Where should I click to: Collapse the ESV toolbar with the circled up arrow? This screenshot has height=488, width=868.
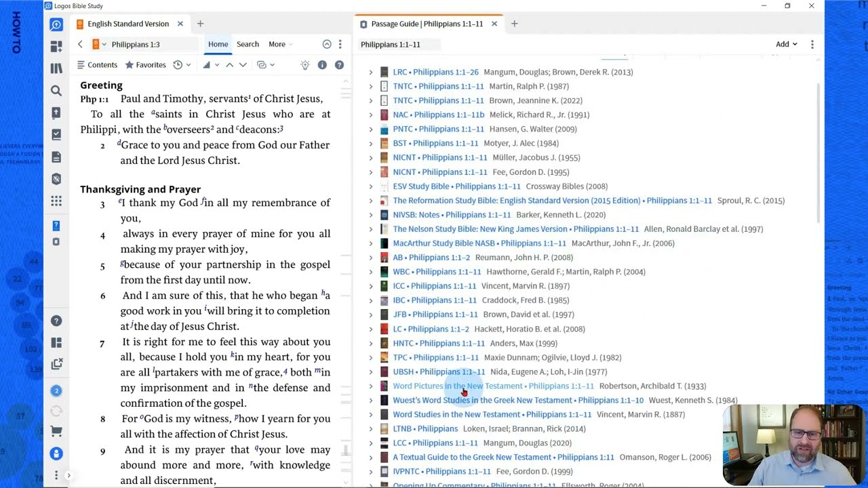click(327, 44)
